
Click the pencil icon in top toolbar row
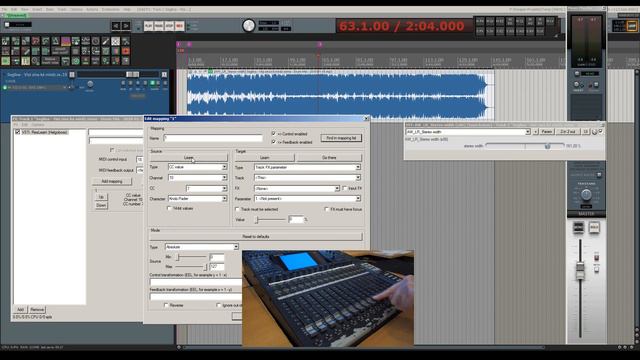pyautogui.click(x=106, y=41)
